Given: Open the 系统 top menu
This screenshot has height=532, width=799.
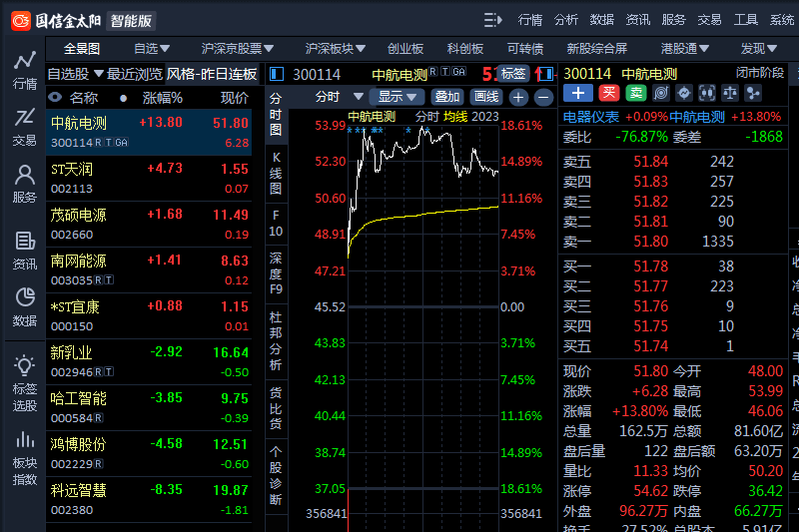Looking at the screenshot, I should coord(782,20).
